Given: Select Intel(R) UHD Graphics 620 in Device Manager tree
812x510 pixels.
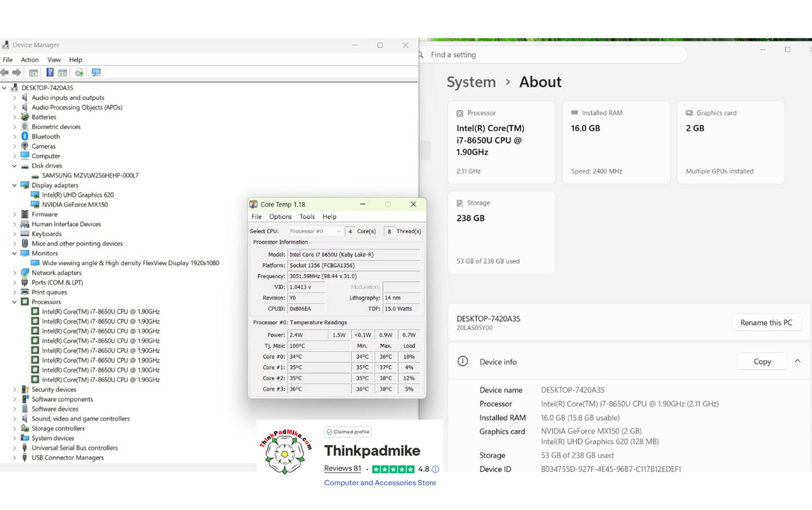Looking at the screenshot, I should tap(78, 195).
